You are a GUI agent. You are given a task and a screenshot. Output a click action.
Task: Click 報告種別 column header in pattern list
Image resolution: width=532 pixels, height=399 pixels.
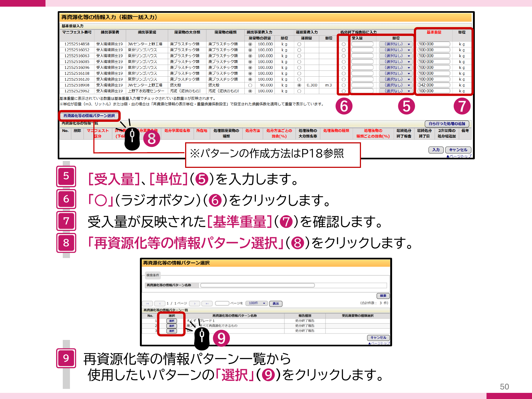coord(305,316)
